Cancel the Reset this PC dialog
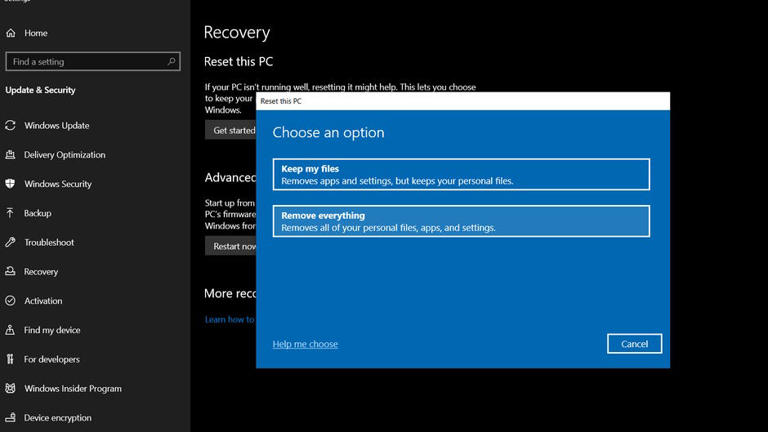Viewport: 768px width, 432px height. (634, 344)
